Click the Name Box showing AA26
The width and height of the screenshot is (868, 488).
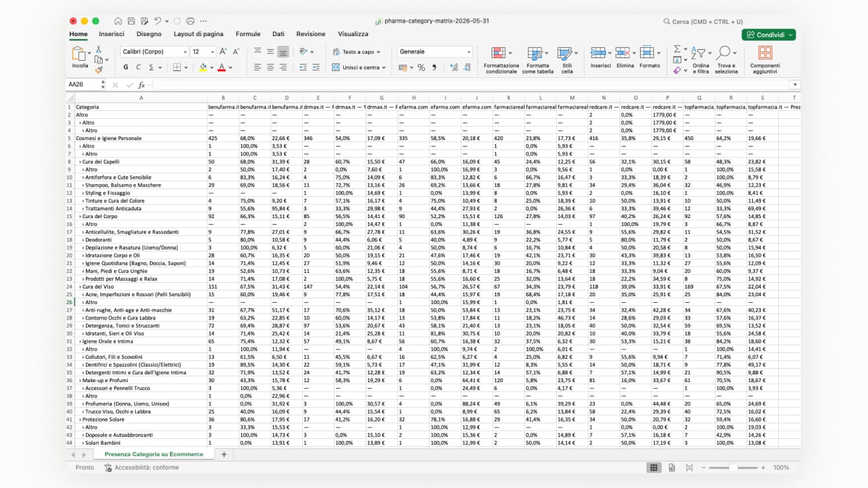pyautogui.click(x=86, y=85)
